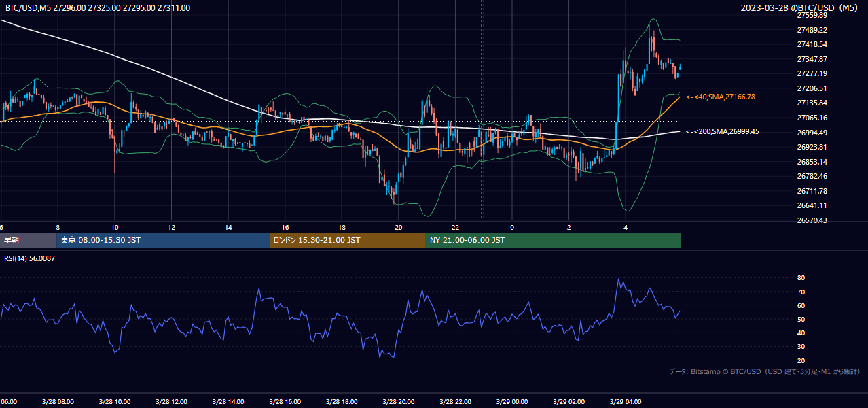Click the 200 SMA label 26999.45
The height and width of the screenshot is (408, 868).
click(x=723, y=132)
